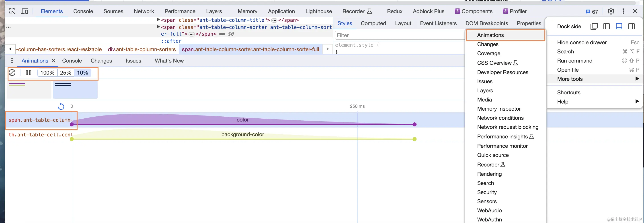
Task: Choose Network conditions from the list
Action: click(505, 118)
